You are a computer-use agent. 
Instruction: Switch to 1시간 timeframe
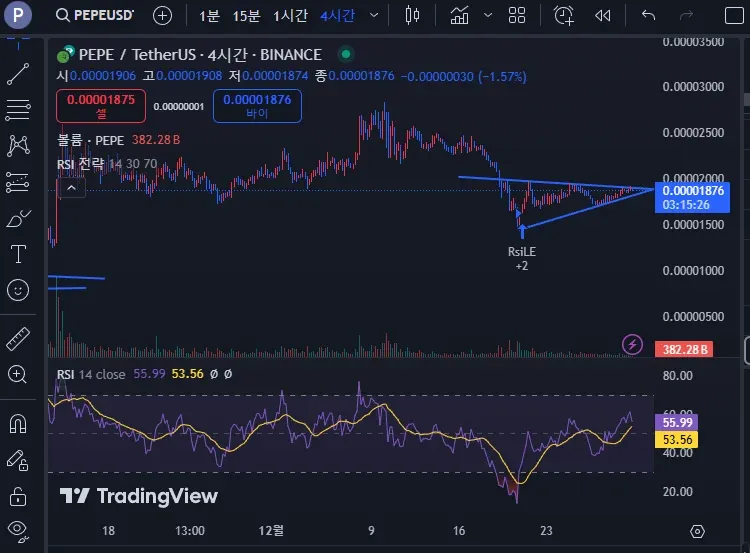pos(290,16)
